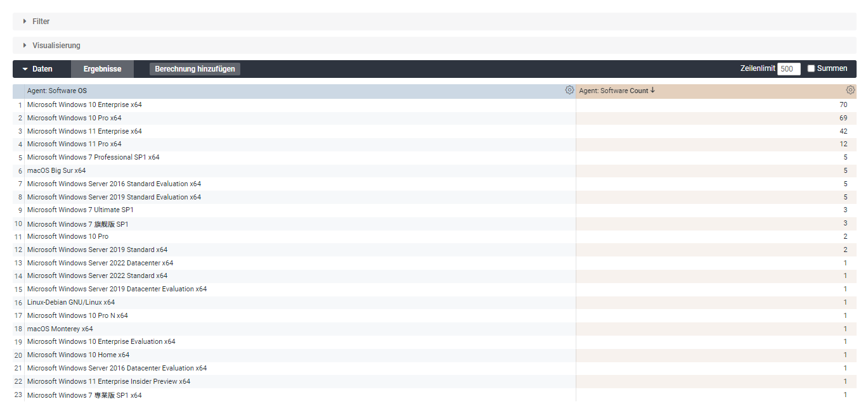Click count value 12

pyautogui.click(x=843, y=144)
